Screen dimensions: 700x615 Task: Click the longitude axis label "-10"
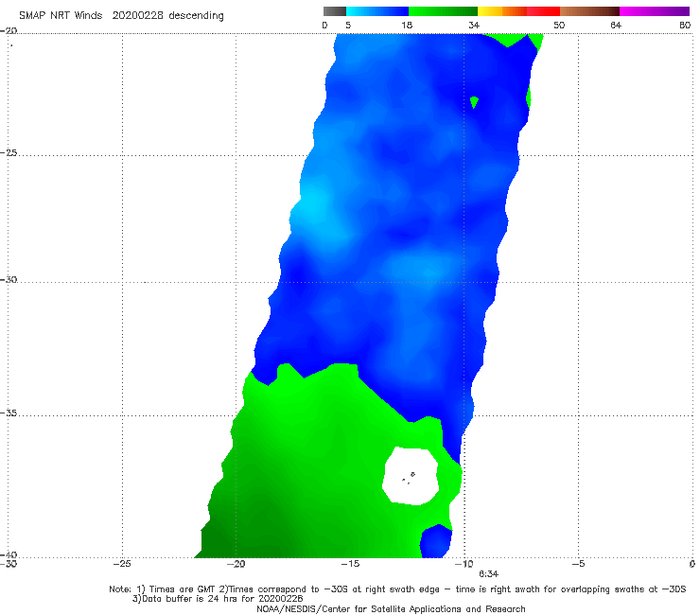tap(464, 564)
